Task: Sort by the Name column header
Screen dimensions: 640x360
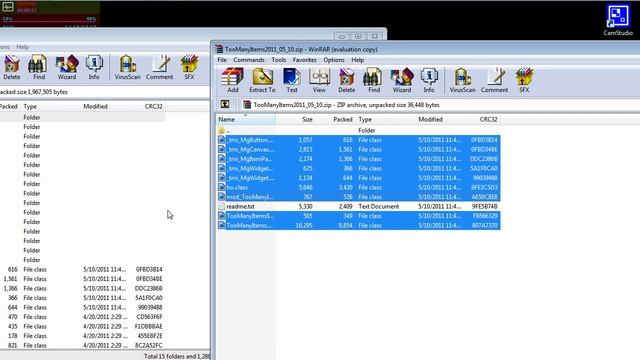Action: point(246,119)
